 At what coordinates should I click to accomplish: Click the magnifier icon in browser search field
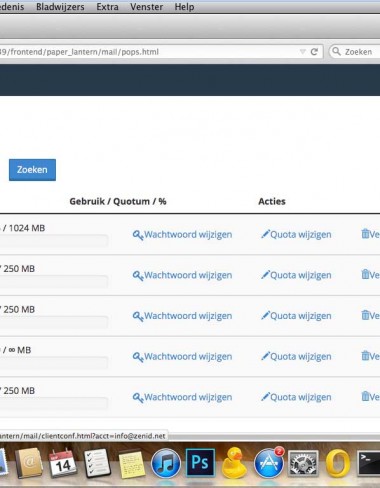(x=336, y=51)
